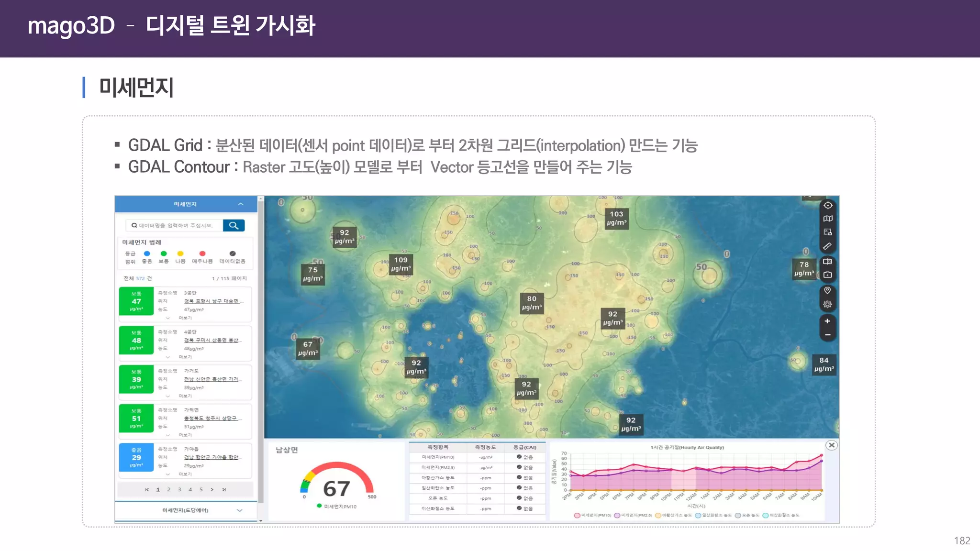980x551 pixels.
Task: Open the 경북 구미시 산동면 location link
Action: (213, 340)
